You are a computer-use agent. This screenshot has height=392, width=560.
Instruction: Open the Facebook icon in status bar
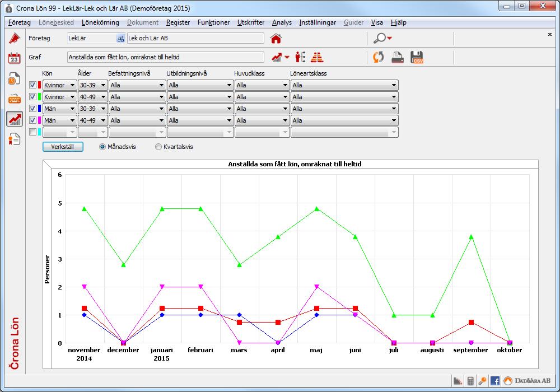pos(495,381)
